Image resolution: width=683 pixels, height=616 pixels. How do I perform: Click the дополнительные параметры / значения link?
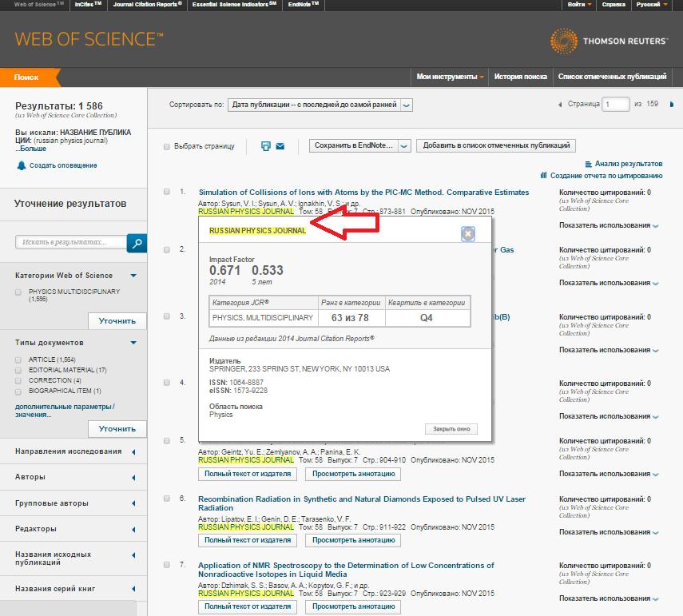coord(65,411)
